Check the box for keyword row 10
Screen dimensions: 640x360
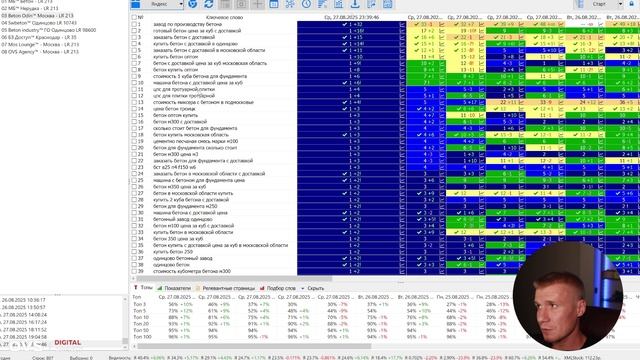click(x=134, y=82)
